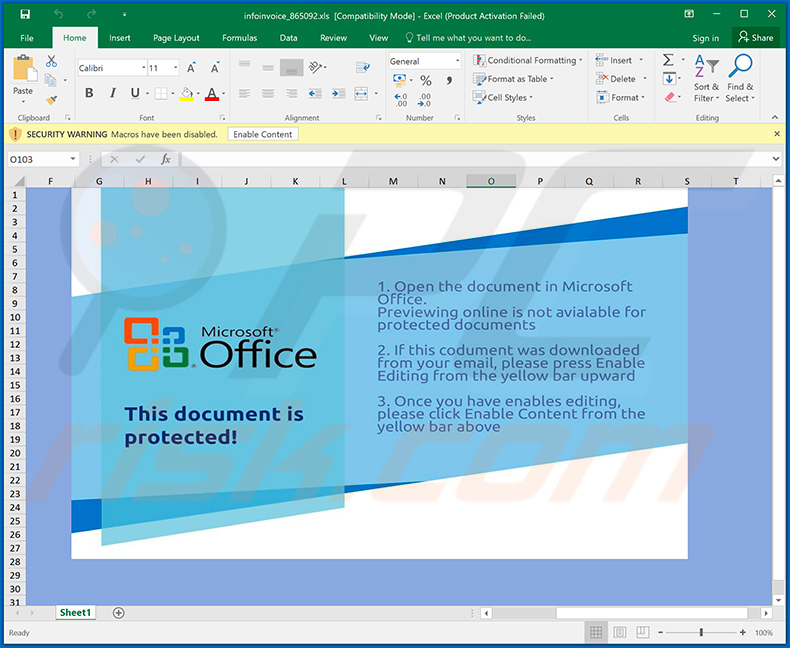Open Font Color dropdown arrow

[x=223, y=93]
